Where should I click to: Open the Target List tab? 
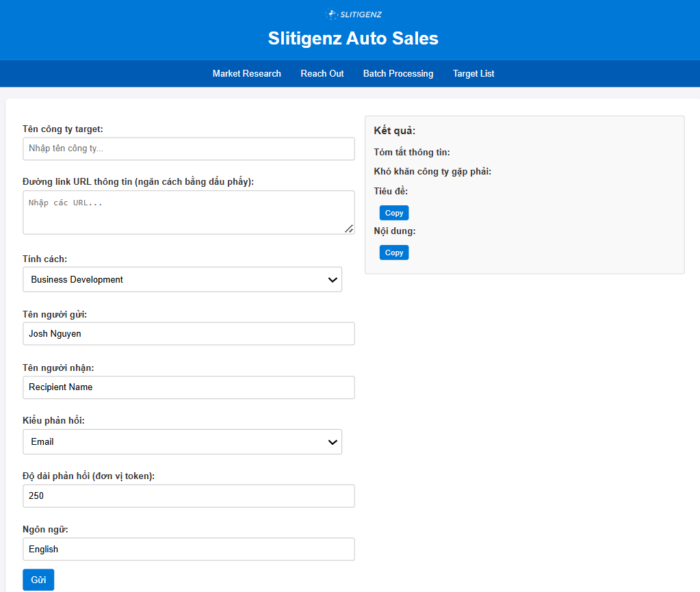click(474, 73)
